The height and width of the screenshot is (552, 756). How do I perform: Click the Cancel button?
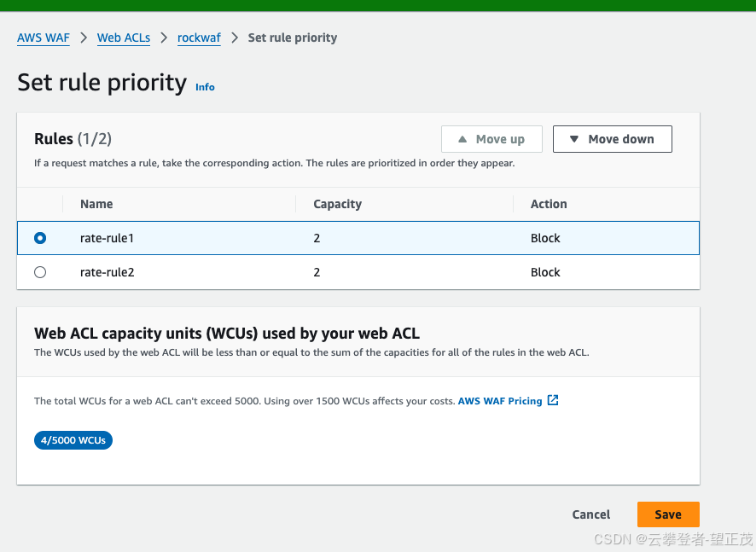pos(591,514)
